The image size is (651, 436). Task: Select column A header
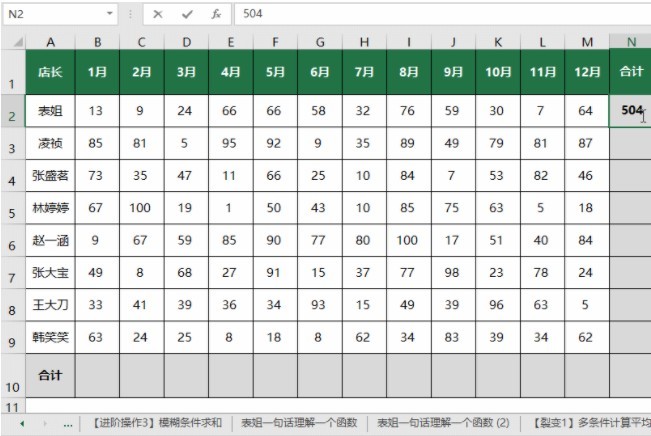coord(51,42)
